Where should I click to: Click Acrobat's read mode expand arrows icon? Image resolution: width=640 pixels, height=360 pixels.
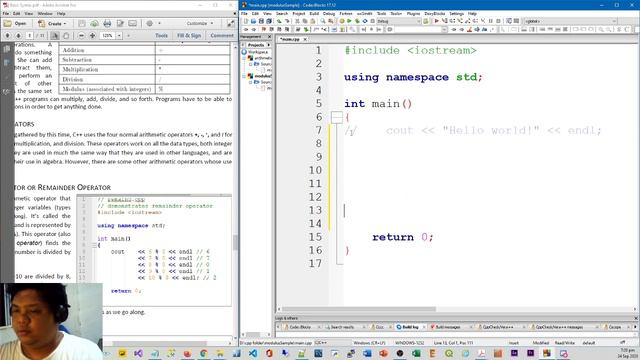[x=231, y=24]
